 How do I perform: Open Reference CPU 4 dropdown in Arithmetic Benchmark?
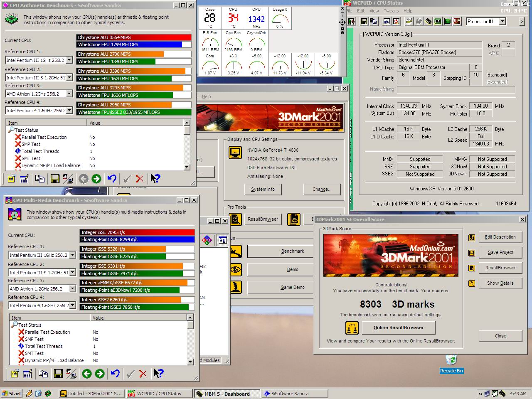tap(69, 111)
